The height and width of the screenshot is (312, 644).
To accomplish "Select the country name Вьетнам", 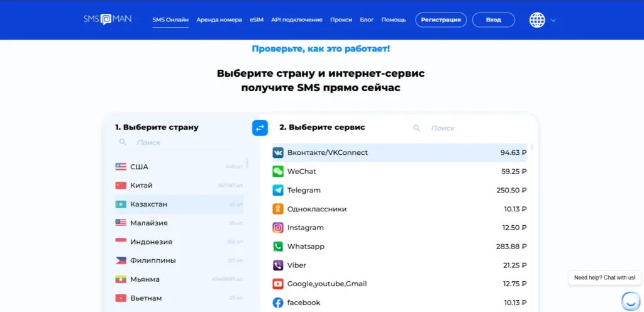I will [x=146, y=298].
